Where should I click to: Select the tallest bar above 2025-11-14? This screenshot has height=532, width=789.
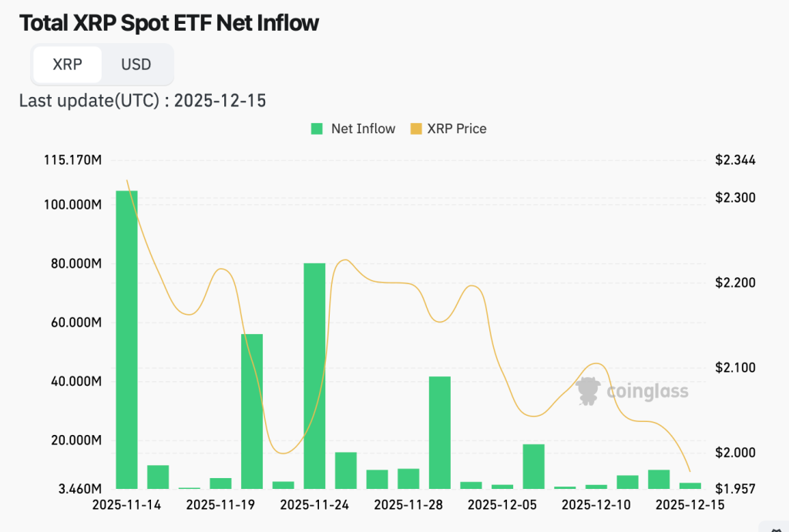tap(126, 339)
